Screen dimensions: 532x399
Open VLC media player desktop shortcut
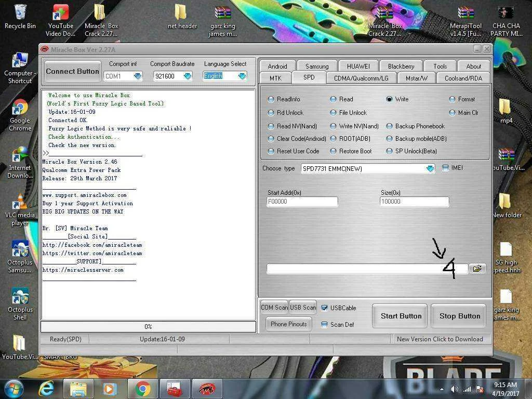[x=20, y=210]
